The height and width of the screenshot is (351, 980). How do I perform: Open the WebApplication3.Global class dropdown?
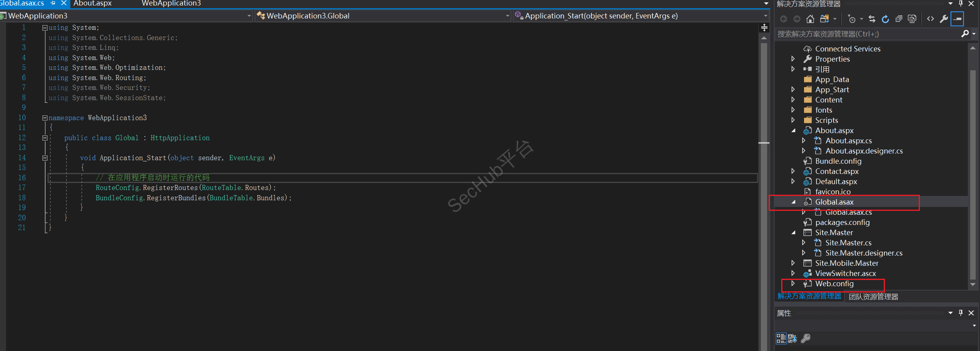(x=507, y=16)
